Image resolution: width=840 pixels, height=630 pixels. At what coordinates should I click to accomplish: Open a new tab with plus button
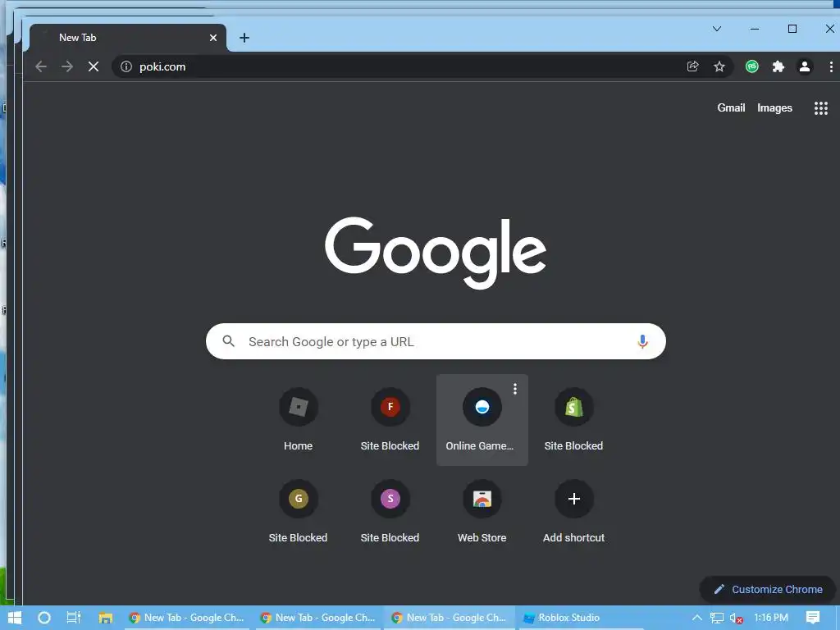click(244, 38)
